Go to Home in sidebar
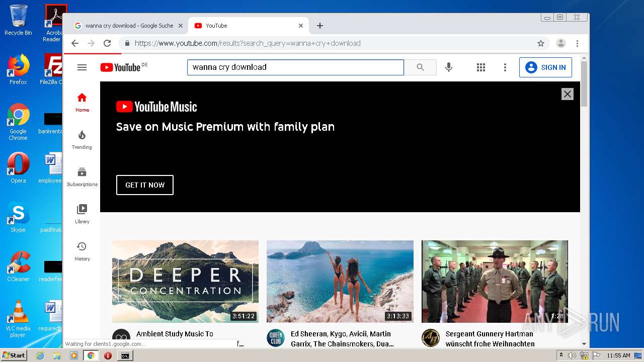This screenshot has height=362, width=644. tap(82, 102)
